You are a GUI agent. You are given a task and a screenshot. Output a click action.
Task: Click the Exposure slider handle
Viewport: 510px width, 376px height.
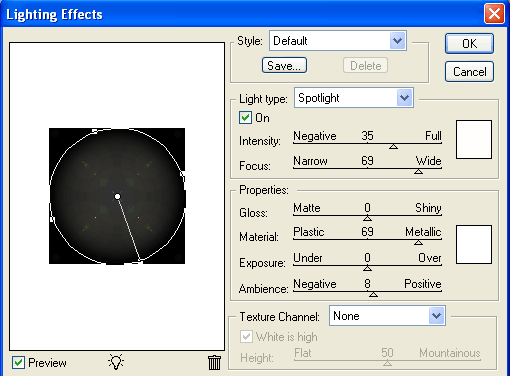point(367,268)
